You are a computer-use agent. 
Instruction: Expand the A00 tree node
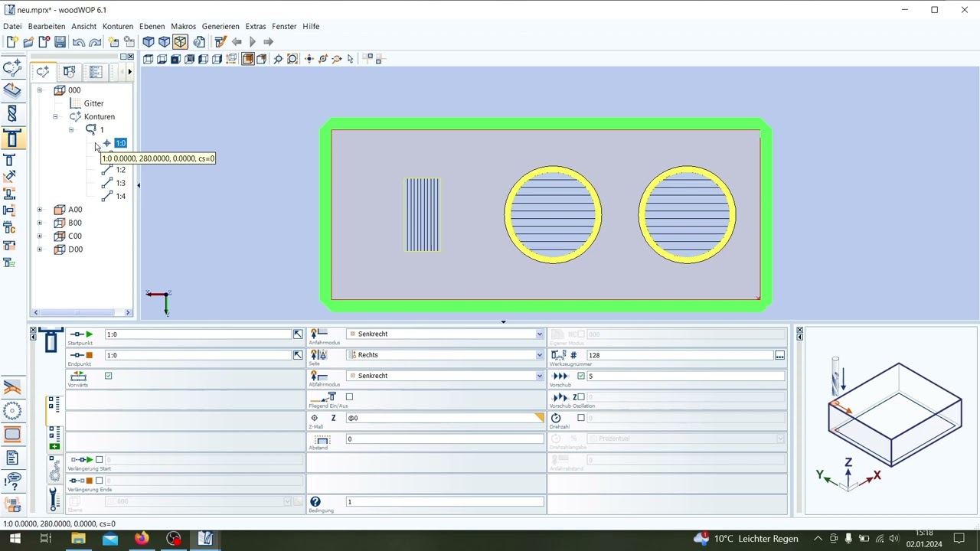click(x=40, y=210)
